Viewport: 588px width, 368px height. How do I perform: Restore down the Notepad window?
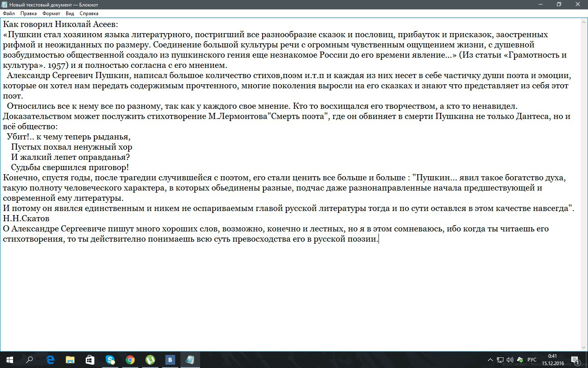(x=559, y=4)
